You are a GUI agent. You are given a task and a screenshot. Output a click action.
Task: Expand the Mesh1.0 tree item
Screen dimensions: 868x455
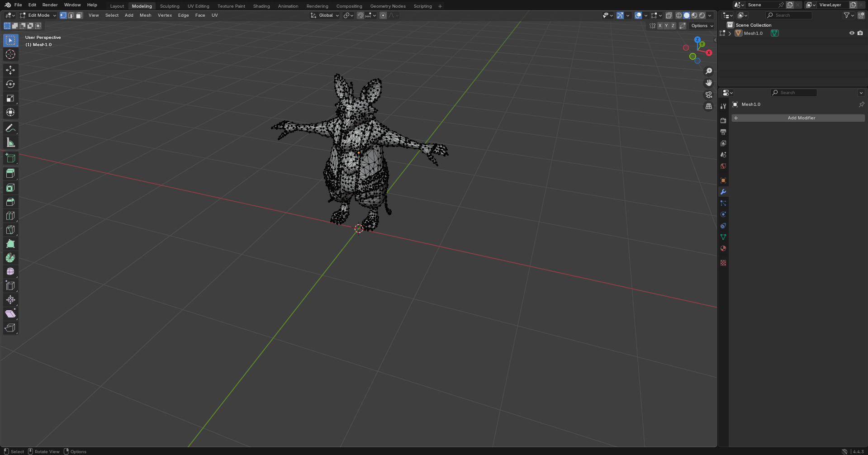(730, 33)
